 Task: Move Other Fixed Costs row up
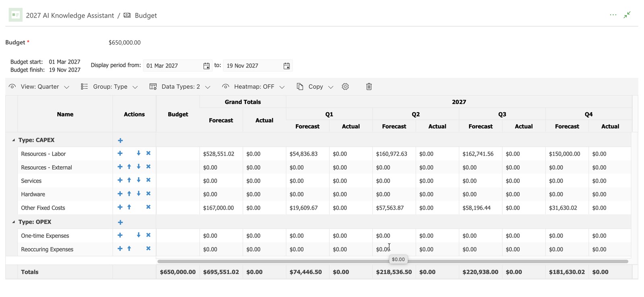coord(129,207)
